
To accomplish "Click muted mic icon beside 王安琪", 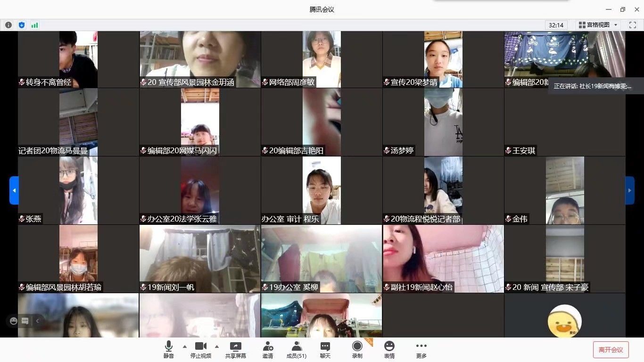I will point(509,150).
